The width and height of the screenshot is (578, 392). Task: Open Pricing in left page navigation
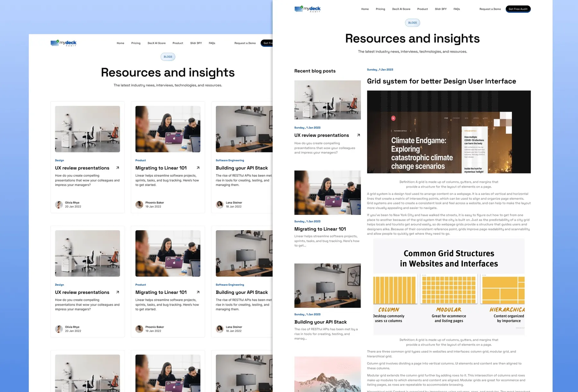click(136, 43)
